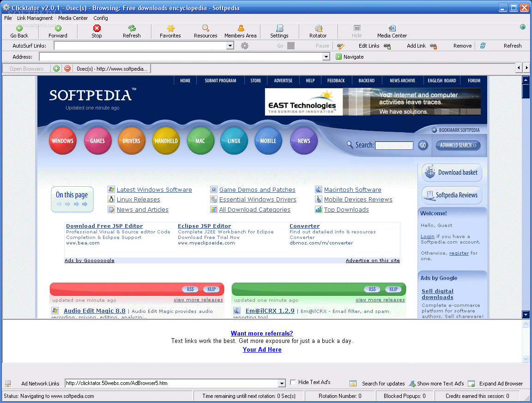The width and height of the screenshot is (532, 403).
Task: Click Audio Edit Magic 8.8 link
Action: (x=95, y=311)
